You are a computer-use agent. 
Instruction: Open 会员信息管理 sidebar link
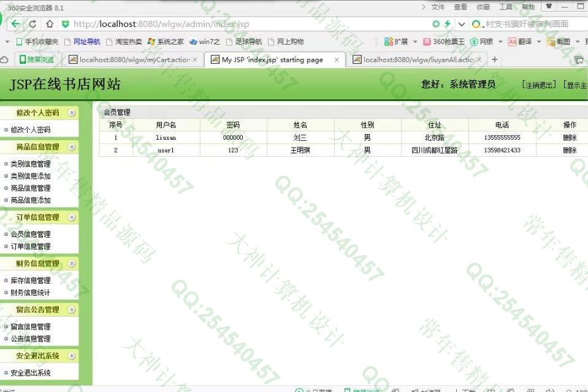click(31, 235)
